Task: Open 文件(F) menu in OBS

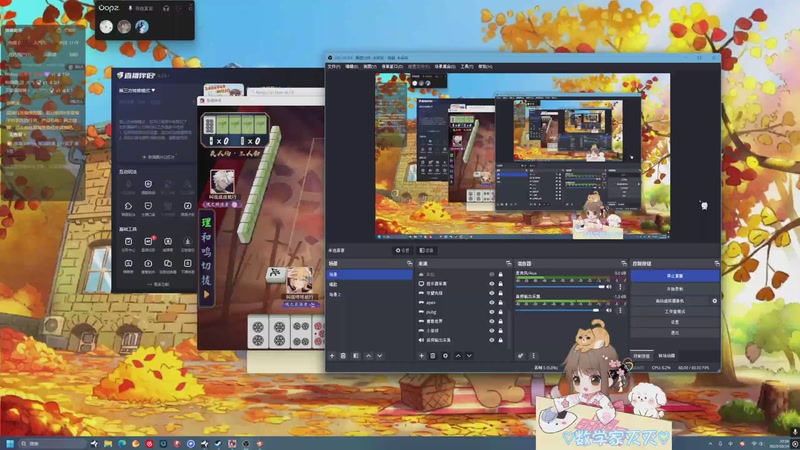Action: pos(334,66)
